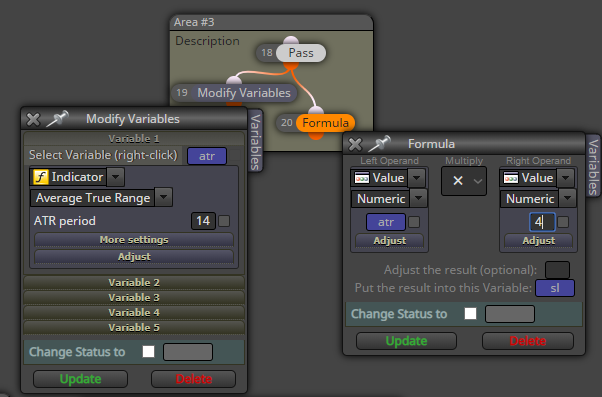Toggle checkbox next to atr variable in Modify Variables
The image size is (602, 397).
pyautogui.click(x=235, y=155)
